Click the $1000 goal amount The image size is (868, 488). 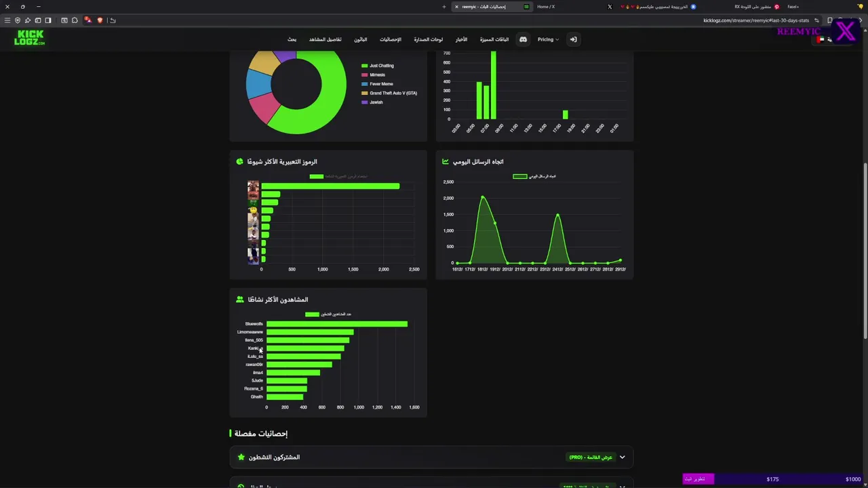point(853,479)
